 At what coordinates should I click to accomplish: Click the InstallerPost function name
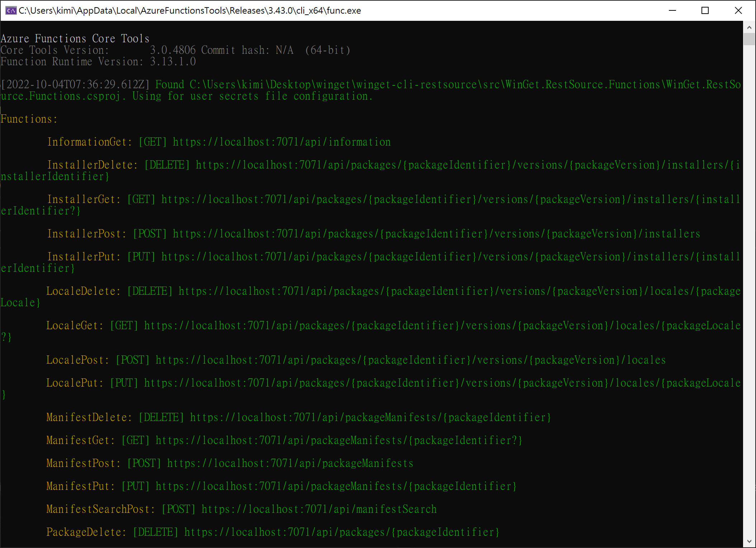pos(87,234)
